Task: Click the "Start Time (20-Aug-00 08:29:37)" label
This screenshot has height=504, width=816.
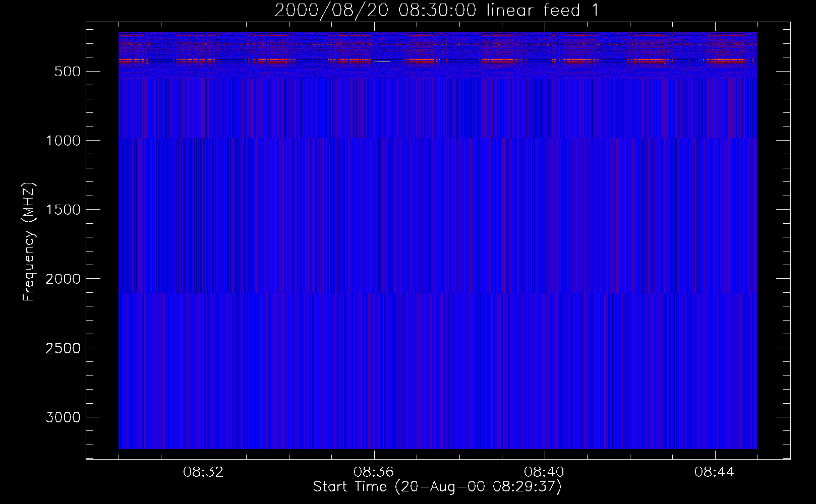Action: [x=437, y=487]
